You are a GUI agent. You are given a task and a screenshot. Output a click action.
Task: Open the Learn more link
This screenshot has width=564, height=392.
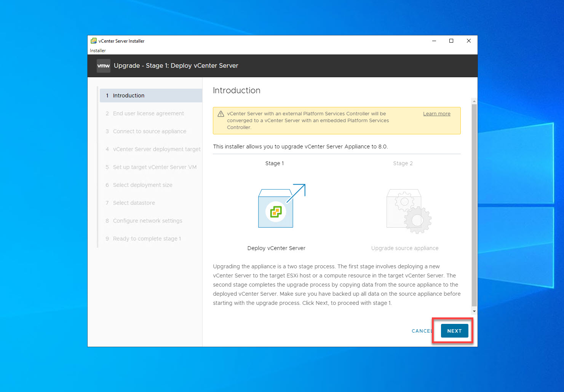click(x=436, y=113)
